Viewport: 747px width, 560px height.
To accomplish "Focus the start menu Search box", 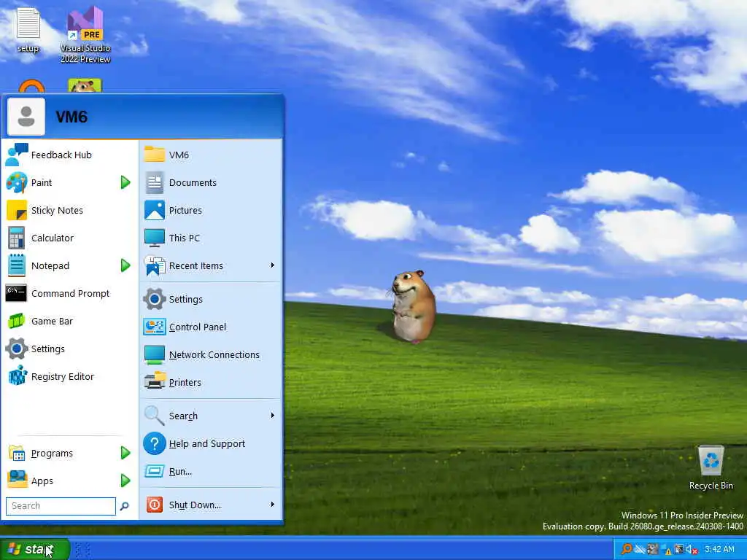I will click(x=61, y=506).
